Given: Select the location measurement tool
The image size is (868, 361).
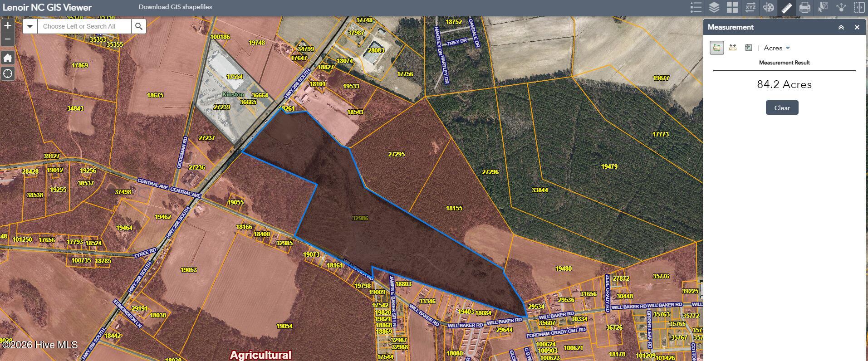Looking at the screenshot, I should (x=748, y=48).
